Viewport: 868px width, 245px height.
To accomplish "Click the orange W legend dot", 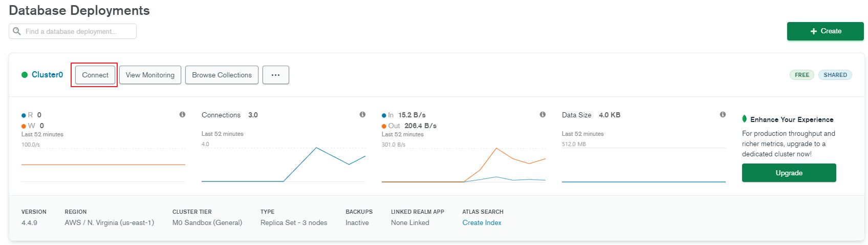I will click(24, 126).
